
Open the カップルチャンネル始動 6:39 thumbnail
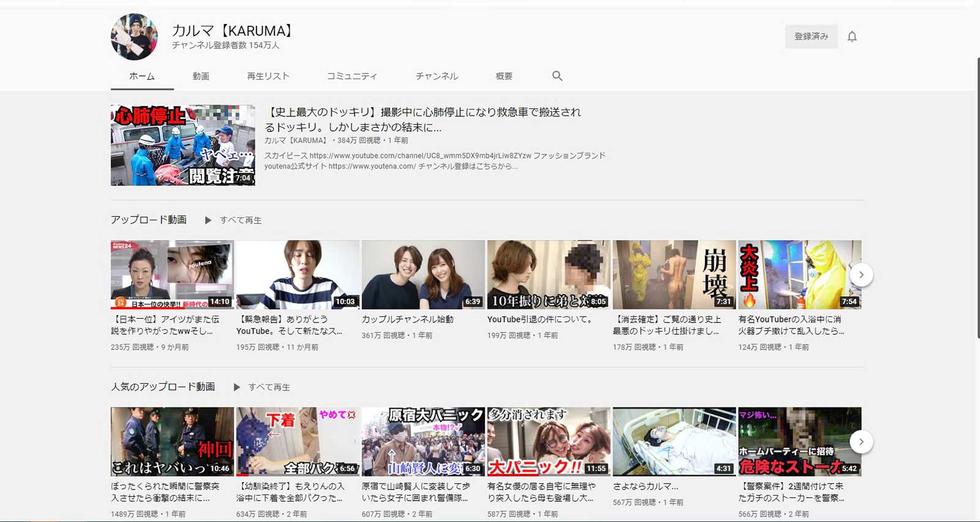tap(423, 274)
